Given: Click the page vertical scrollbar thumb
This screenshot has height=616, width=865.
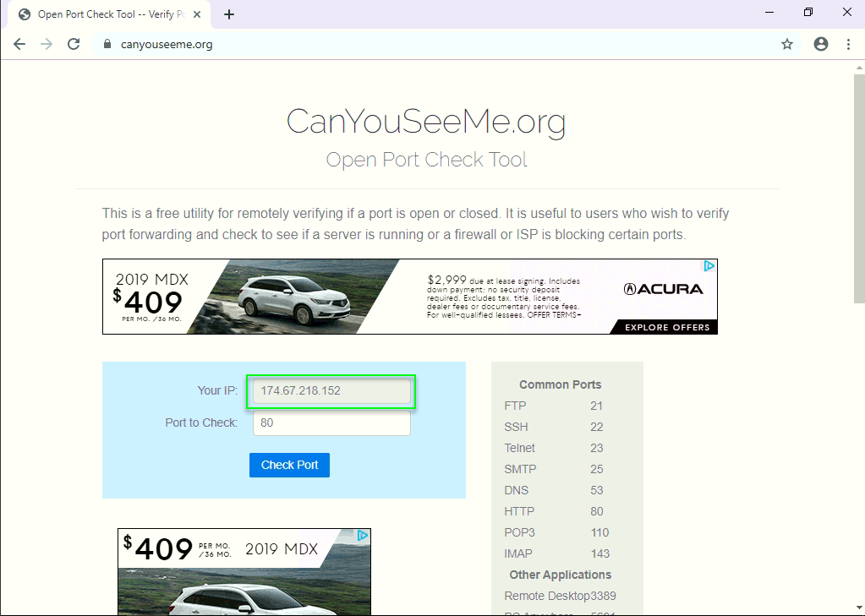Looking at the screenshot, I should [859, 188].
